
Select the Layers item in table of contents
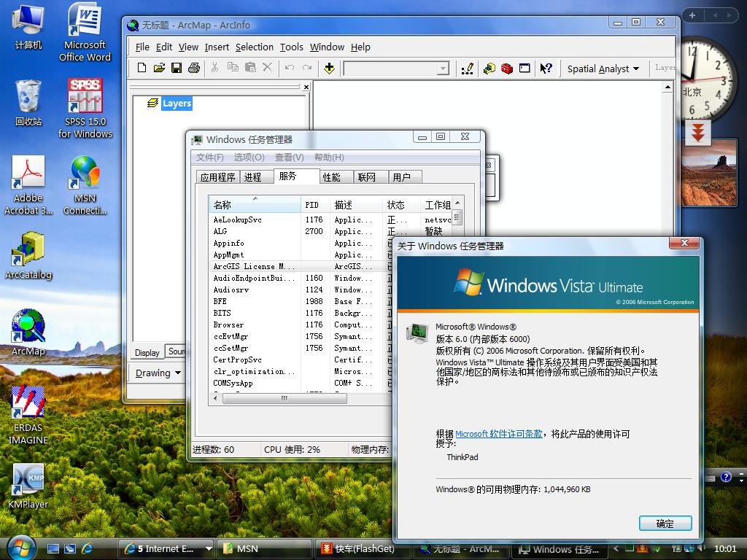[x=177, y=104]
